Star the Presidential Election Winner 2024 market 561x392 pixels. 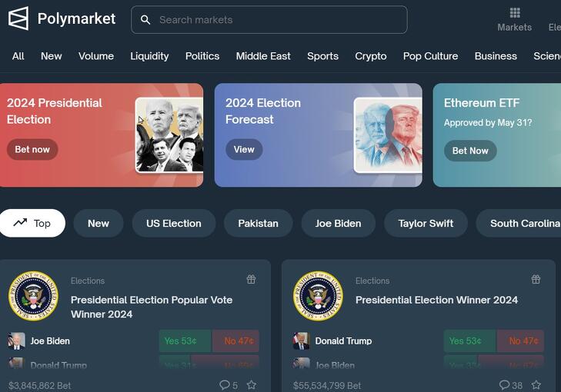[x=536, y=385]
